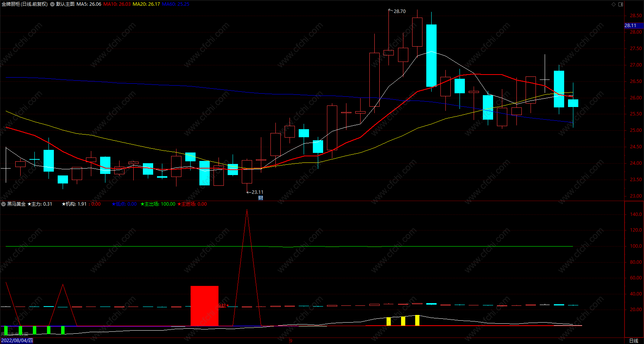Click the 2022/08/04/四 date label
This screenshot has width=644, height=344.
point(17,341)
